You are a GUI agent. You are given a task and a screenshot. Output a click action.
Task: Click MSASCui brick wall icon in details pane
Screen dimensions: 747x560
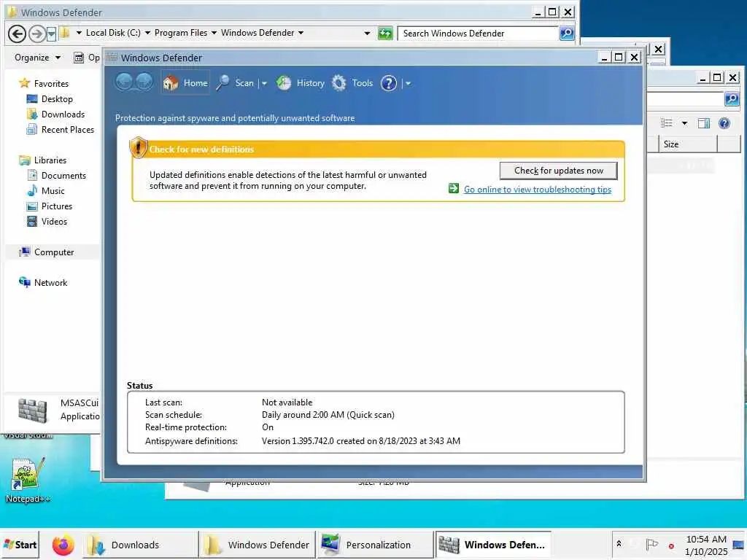[x=32, y=410]
